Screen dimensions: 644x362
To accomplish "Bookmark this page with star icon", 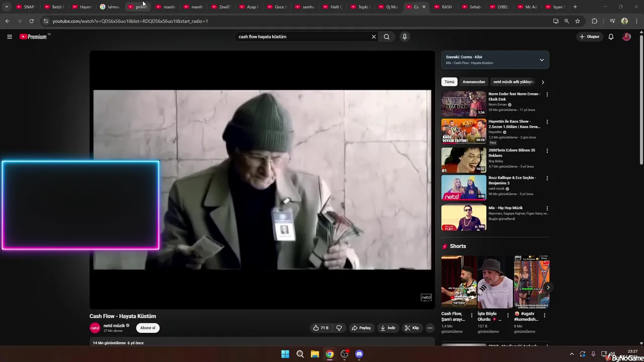I will point(578,21).
